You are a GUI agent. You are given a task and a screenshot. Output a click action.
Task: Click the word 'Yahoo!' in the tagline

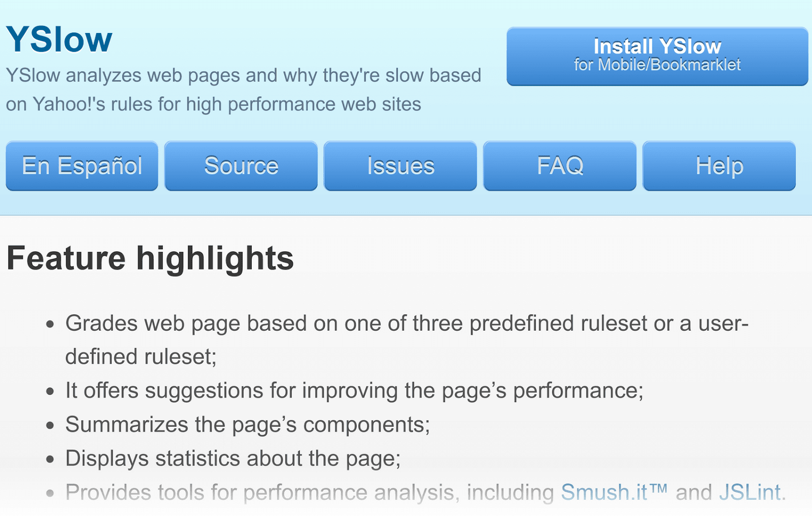coord(61,104)
